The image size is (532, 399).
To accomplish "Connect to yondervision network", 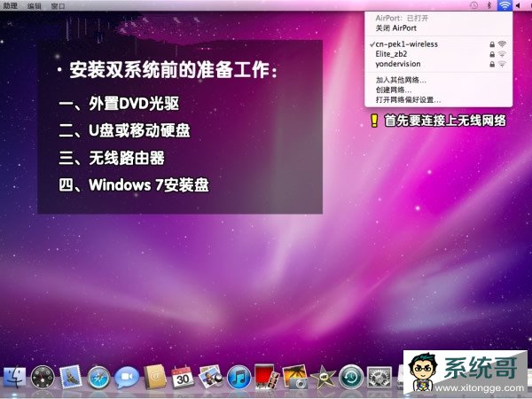I will coord(438,64).
